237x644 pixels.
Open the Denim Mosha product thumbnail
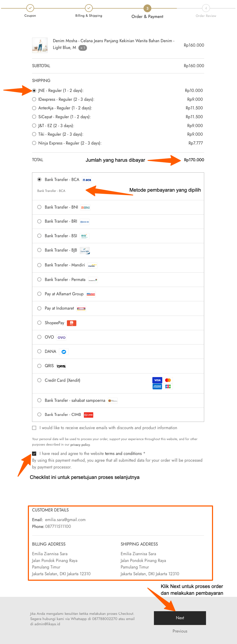(x=40, y=45)
